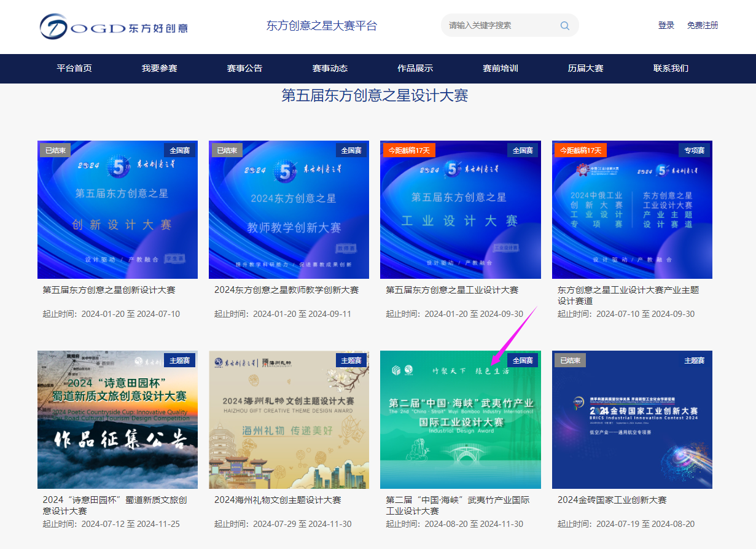The image size is (756, 549).
Task: Open 历届大赛 navigation item
Action: 585,69
